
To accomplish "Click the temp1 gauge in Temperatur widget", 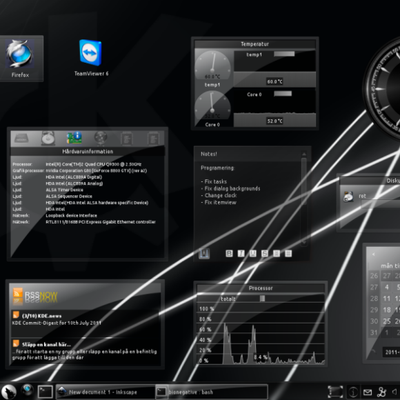I will click(213, 65).
